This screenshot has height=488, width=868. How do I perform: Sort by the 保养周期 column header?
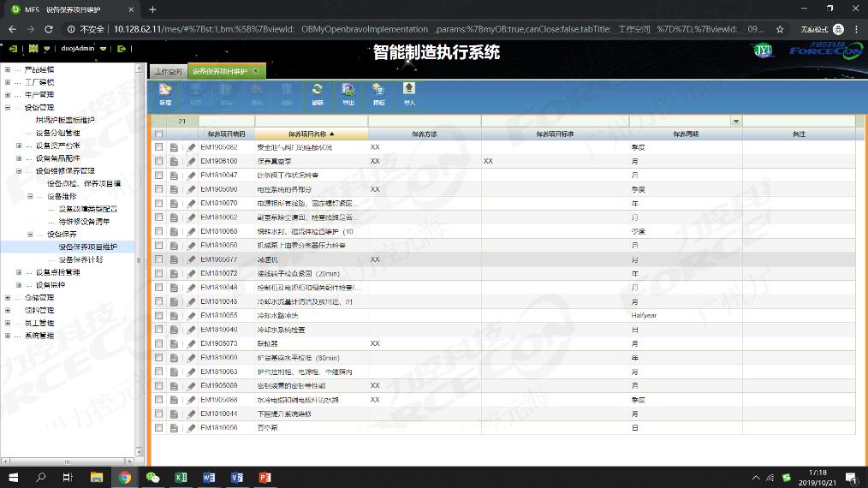coord(686,134)
